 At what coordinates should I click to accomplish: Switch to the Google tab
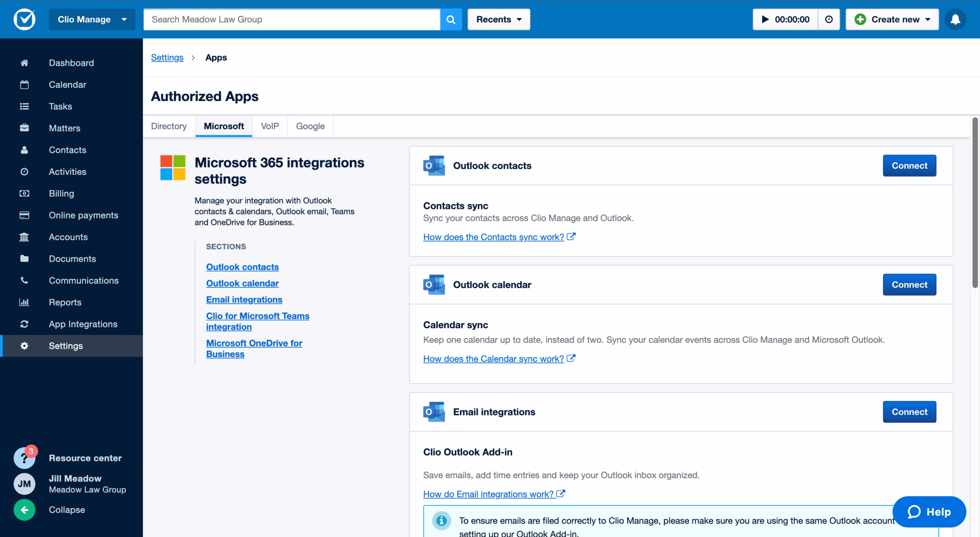310,126
